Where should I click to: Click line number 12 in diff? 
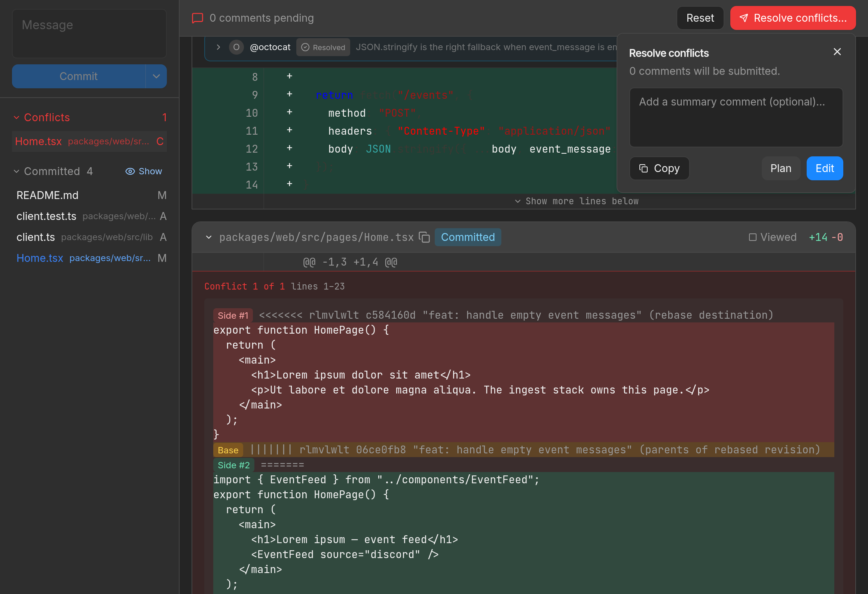[251, 149]
